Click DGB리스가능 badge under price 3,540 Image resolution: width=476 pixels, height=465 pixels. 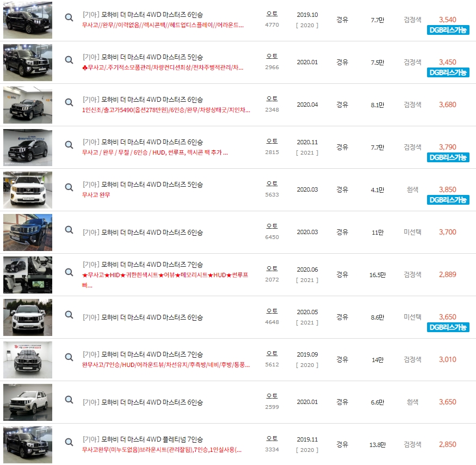[x=448, y=30]
